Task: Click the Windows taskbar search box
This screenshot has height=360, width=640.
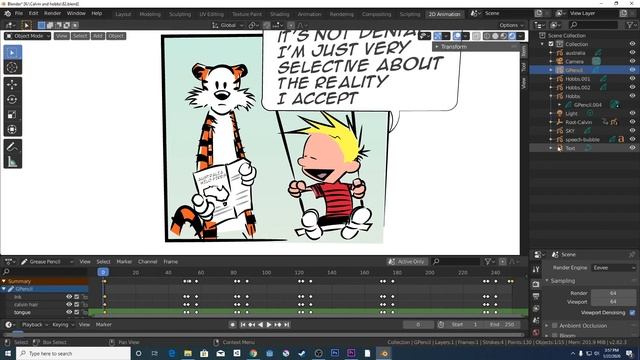Action: click(73, 353)
